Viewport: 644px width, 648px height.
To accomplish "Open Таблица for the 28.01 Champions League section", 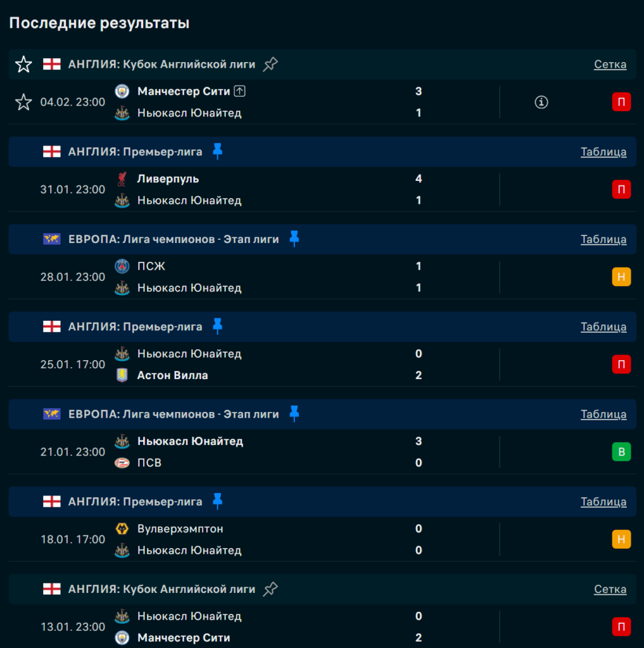I will tap(603, 239).
